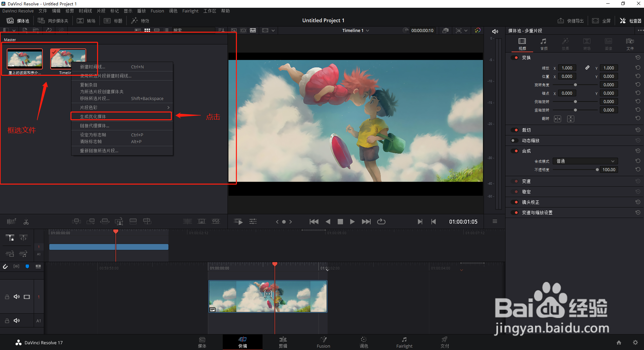The height and width of the screenshot is (350, 644).
Task: Switch to the 音频 inspector tab
Action: tap(544, 44)
